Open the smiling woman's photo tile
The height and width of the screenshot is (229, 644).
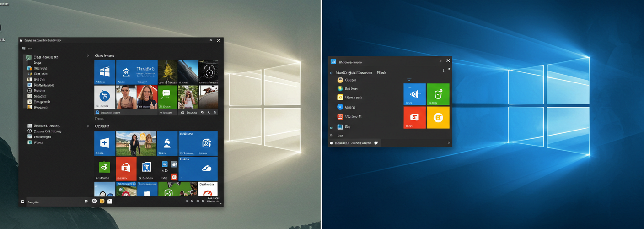point(147,97)
